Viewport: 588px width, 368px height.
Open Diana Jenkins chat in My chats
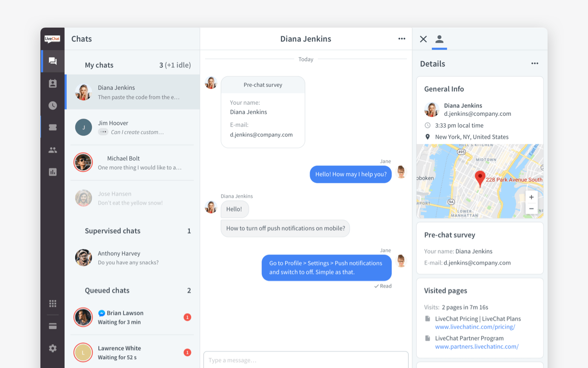click(x=132, y=92)
